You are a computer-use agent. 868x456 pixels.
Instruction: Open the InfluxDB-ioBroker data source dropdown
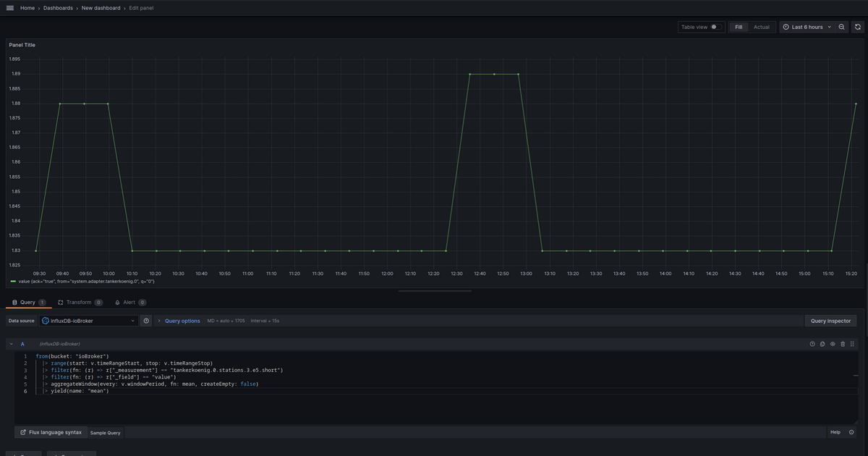point(88,321)
